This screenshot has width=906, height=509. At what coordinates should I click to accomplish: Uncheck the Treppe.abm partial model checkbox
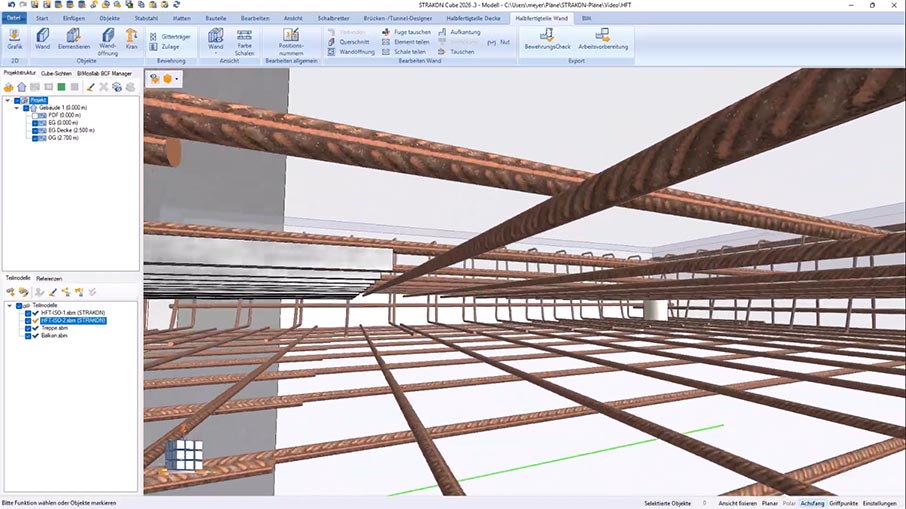tap(27, 329)
